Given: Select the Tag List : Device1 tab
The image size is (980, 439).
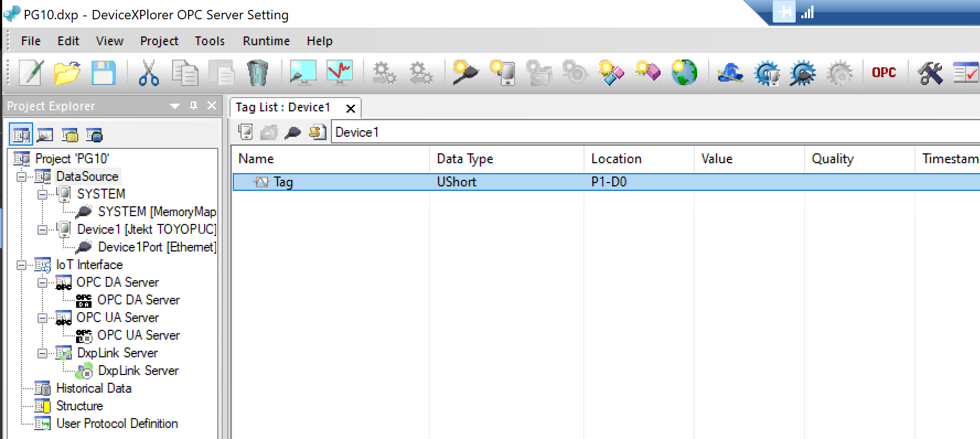Looking at the screenshot, I should [283, 108].
